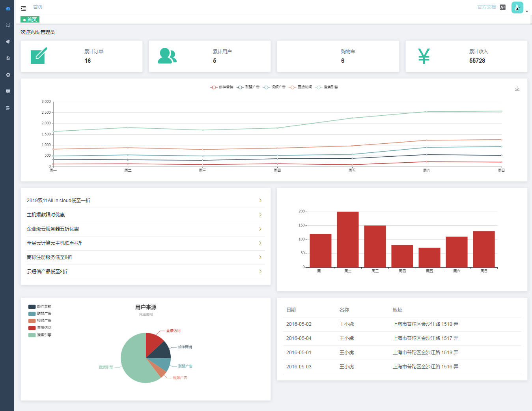Collapse sidebar with the hamburger icon
Viewport: 532px width, 411px height.
click(24, 8)
